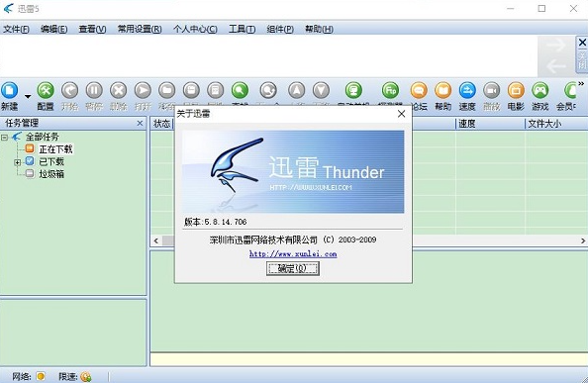Image resolution: width=588 pixels, height=383 pixels.
Task: Open the 配置 configuration tool
Action: [x=46, y=91]
